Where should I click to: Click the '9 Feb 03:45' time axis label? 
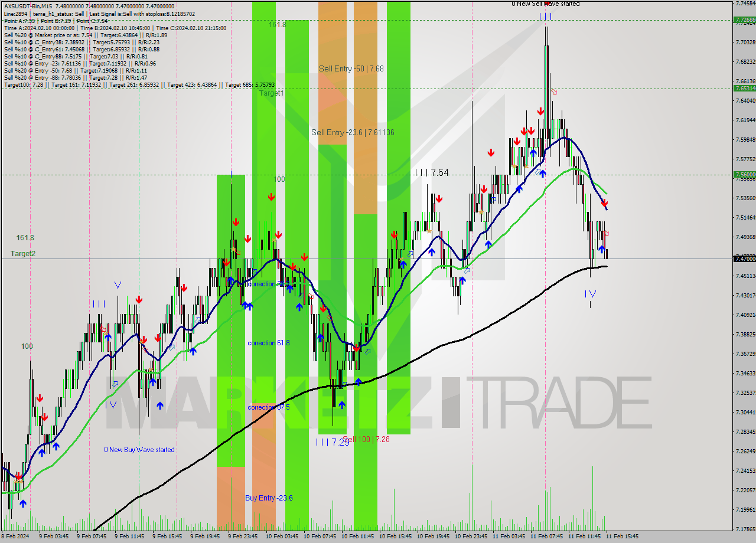[54, 537]
